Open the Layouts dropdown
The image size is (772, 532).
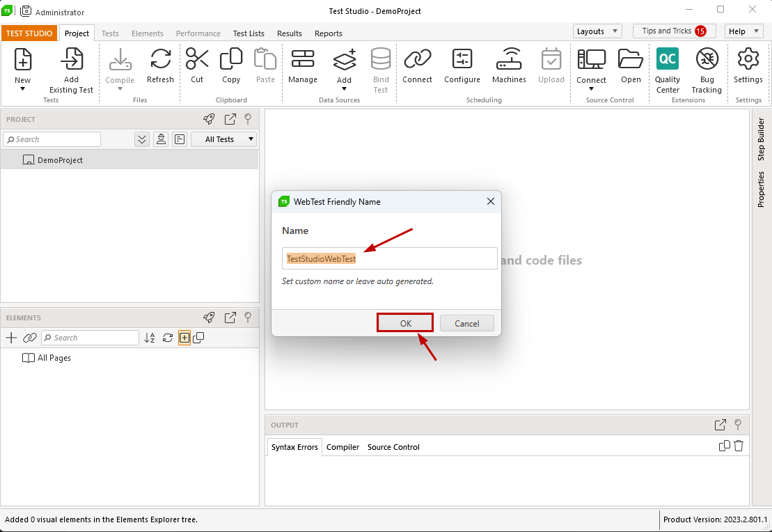[x=597, y=31]
